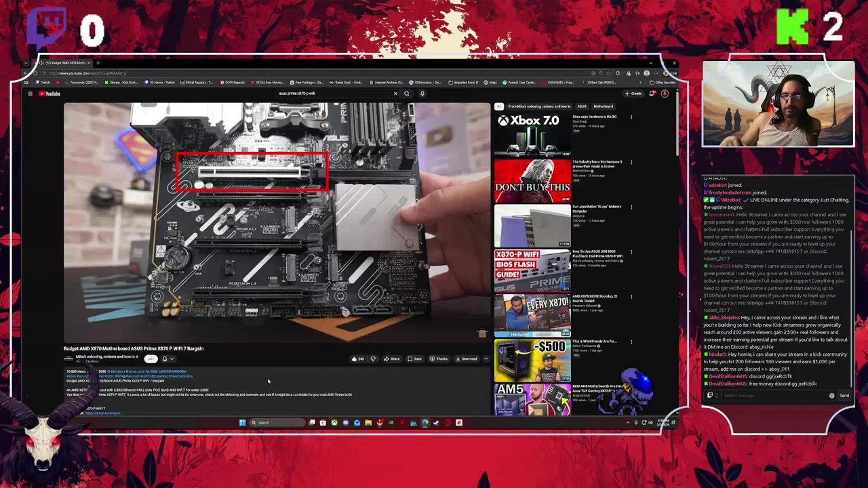Send the chat message with Send button

pyautogui.click(x=844, y=395)
